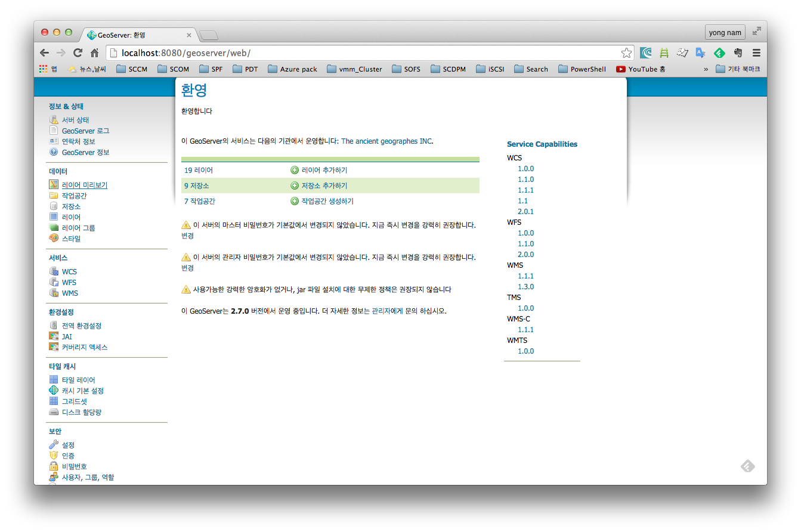The image size is (801, 532).
Task: Reload the page with the refresh button
Action: pyautogui.click(x=78, y=52)
